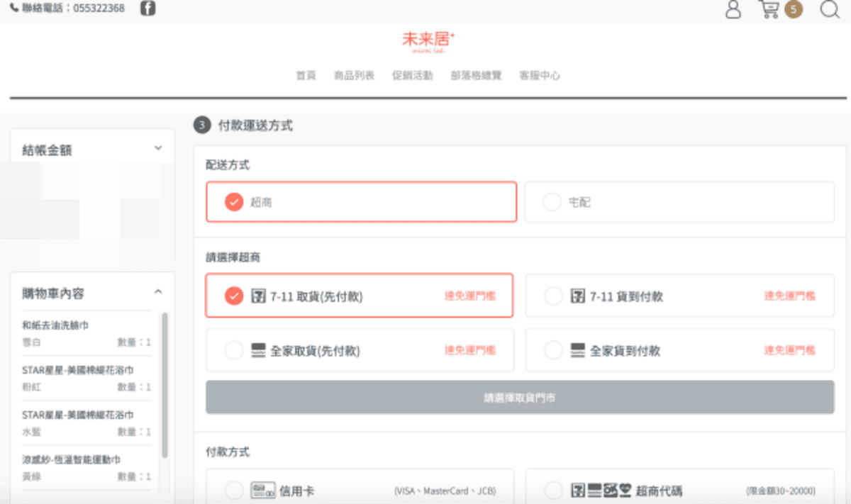
Task: Open 客服中心 navigation item
Action: [540, 76]
